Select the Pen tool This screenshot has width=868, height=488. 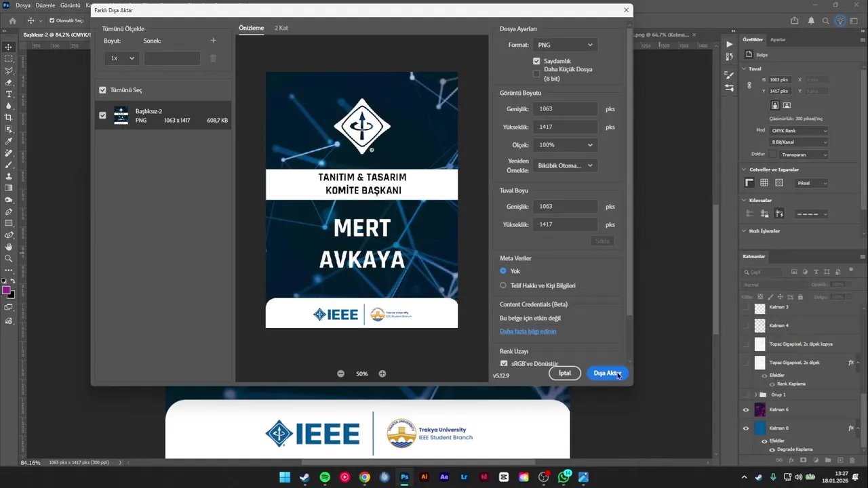(9, 211)
